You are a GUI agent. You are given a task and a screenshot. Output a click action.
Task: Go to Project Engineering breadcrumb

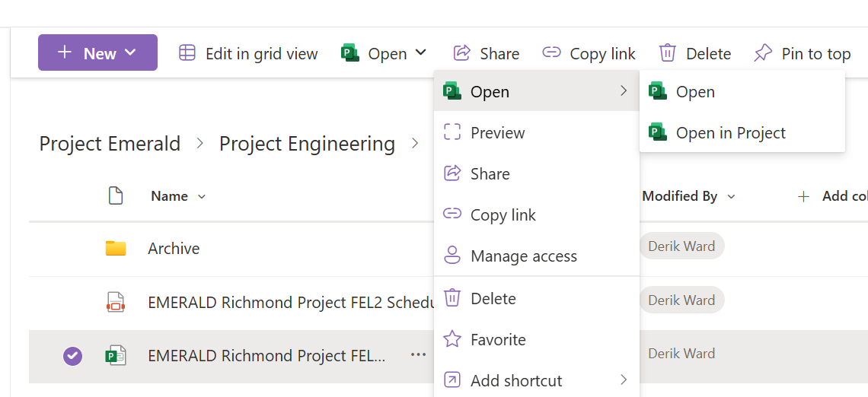point(308,144)
